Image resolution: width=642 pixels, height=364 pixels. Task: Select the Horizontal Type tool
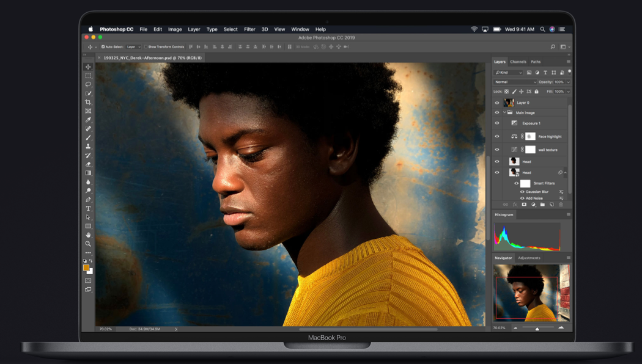pyautogui.click(x=88, y=208)
